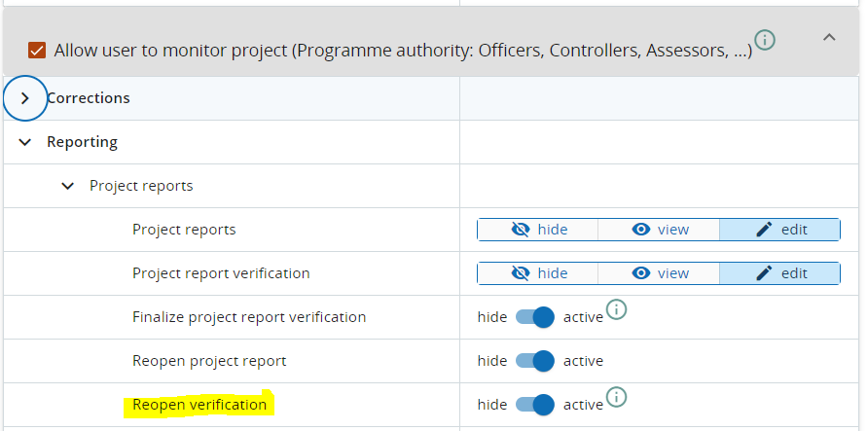Viewport: 868px width, 431px height.
Task: Toggle Finalize project report verification switch
Action: [535, 317]
